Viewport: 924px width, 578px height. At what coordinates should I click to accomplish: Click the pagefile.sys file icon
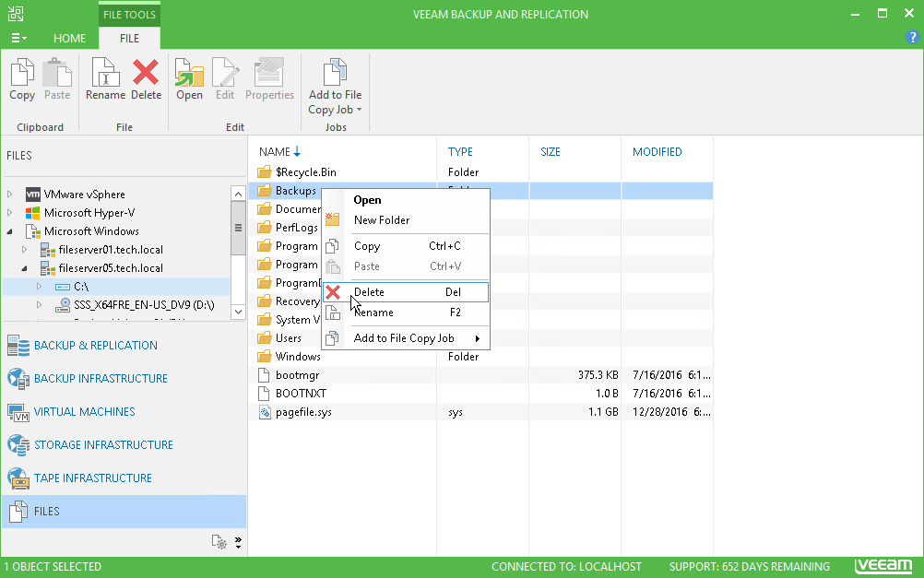265,412
